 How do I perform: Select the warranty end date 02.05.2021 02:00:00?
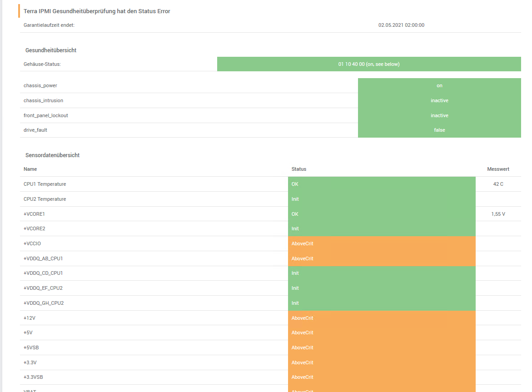point(401,25)
